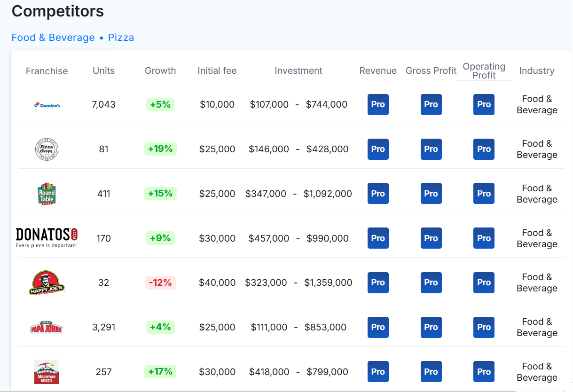Click the +15% growth badge
573x392 pixels.
[x=160, y=194]
